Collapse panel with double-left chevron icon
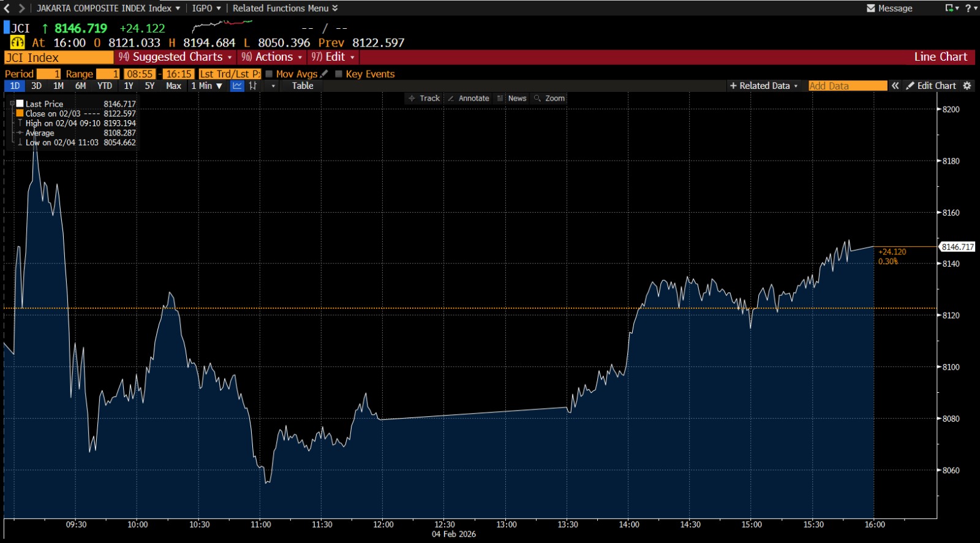 [x=895, y=86]
